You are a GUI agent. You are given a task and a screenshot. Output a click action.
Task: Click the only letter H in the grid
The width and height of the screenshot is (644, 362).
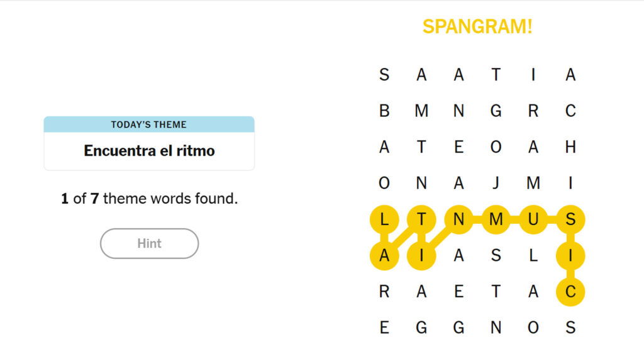coord(571,147)
